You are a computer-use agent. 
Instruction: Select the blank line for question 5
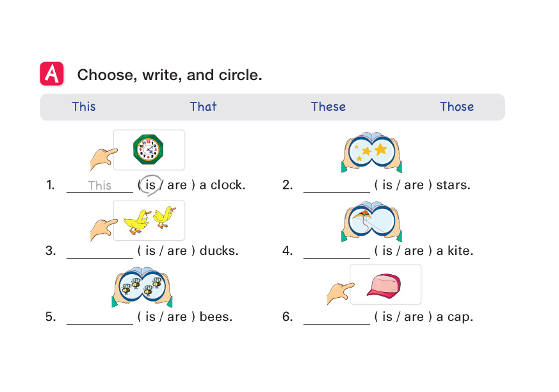(x=99, y=318)
